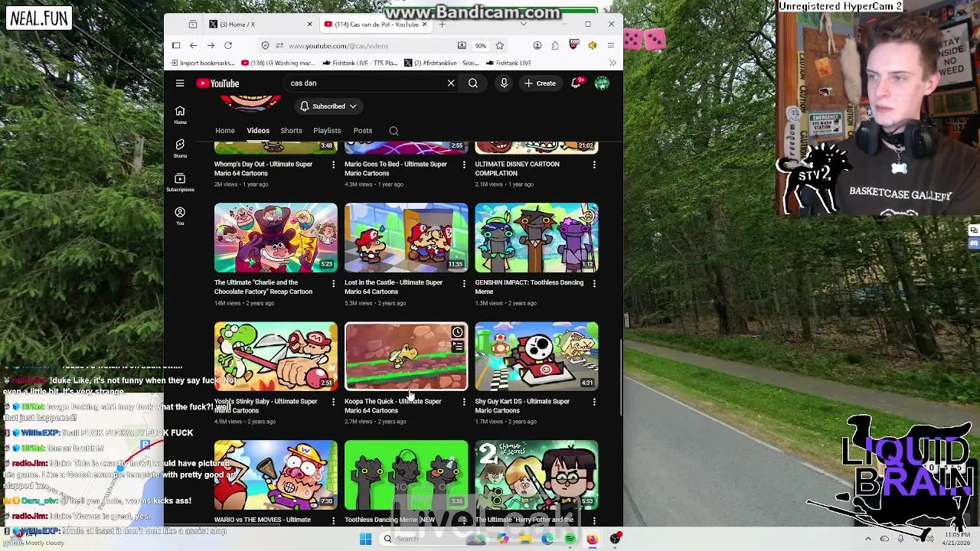Select the channel Videos tab
Viewport: 980px width, 551px height.
pyautogui.click(x=258, y=131)
